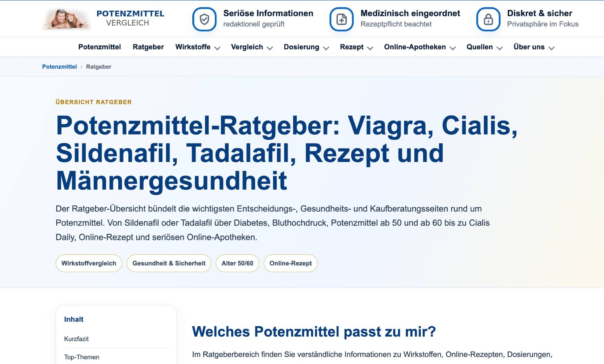The height and width of the screenshot is (364, 604).
Task: Select the Online-Rezept pill button
Action: (x=290, y=263)
